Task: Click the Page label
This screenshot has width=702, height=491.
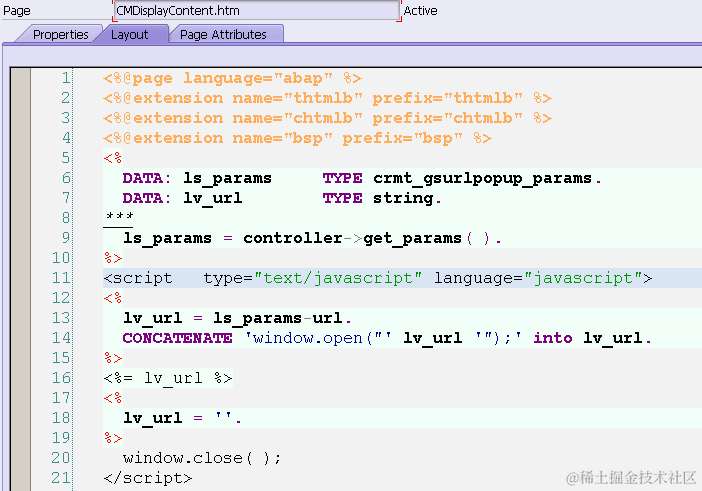Action: click(17, 11)
